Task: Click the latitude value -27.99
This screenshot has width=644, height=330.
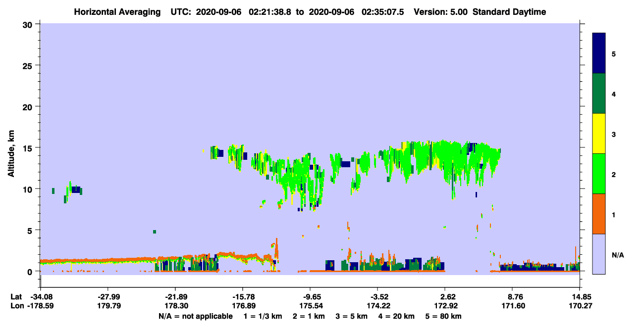Action: (x=107, y=297)
